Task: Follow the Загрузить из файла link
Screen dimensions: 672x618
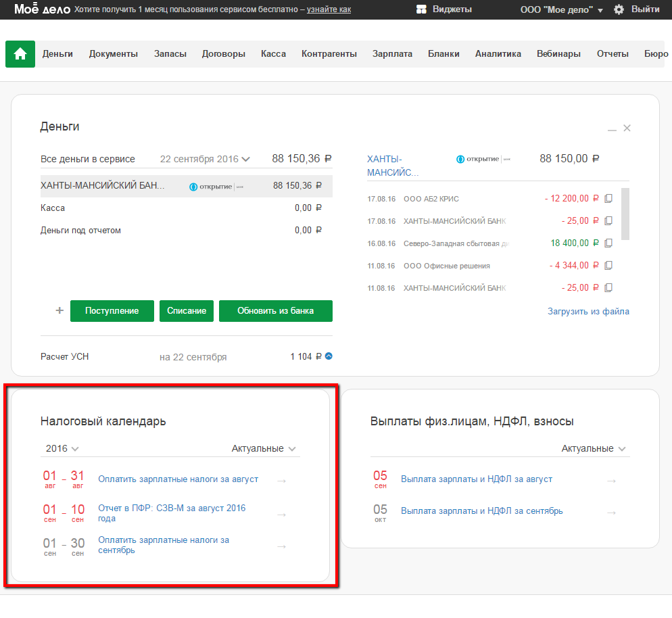Action: (x=588, y=312)
